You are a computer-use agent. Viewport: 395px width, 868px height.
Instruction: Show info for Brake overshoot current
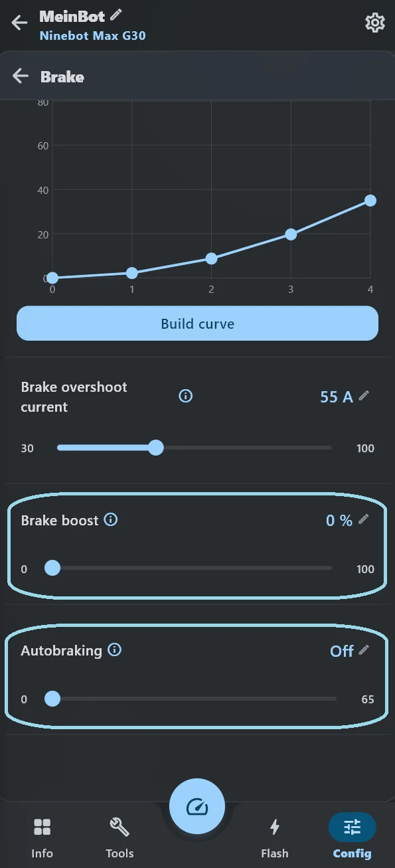pyautogui.click(x=186, y=396)
